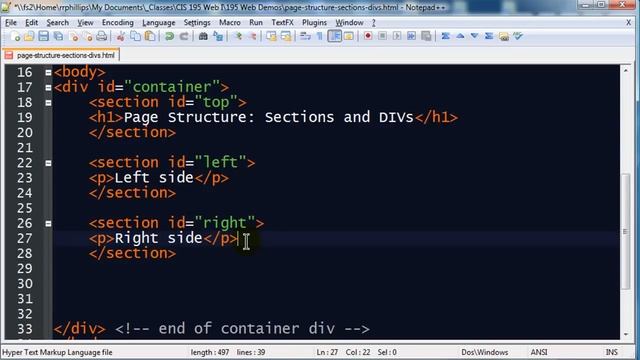Click the Paste clipboard icon
Image resolution: width=640 pixels, height=360 pixels.
[x=150, y=37]
